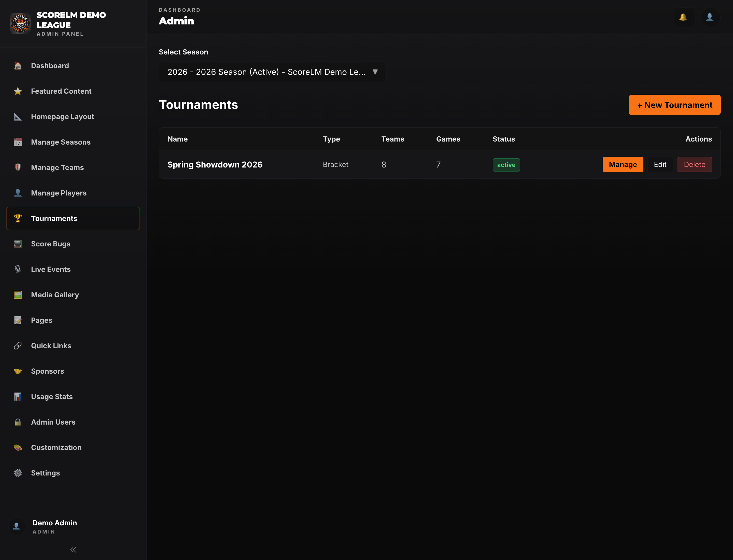Click the Tournaments page heading
This screenshot has width=733, height=560.
[198, 105]
